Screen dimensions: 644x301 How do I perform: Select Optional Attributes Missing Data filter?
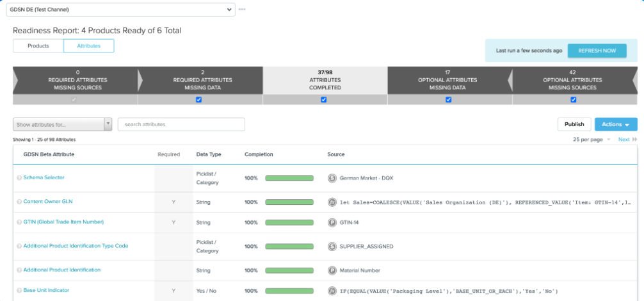[449, 80]
